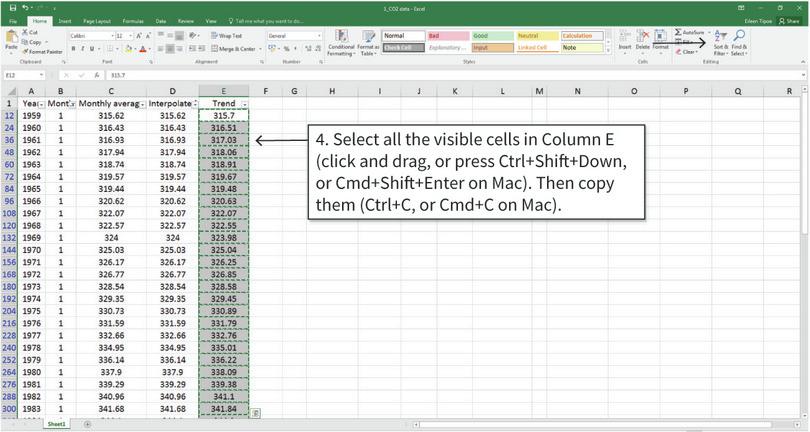
Task: Open the Month column filter dropdown
Action: (x=72, y=104)
